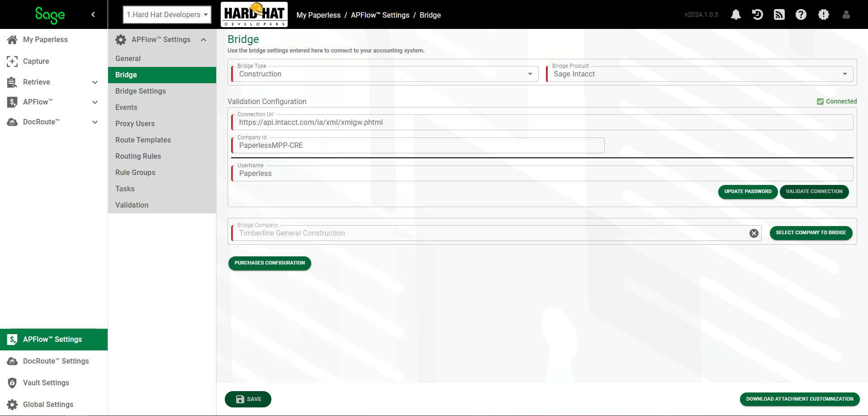The height and width of the screenshot is (416, 868).
Task: Open Tasks settings page
Action: [162, 189]
